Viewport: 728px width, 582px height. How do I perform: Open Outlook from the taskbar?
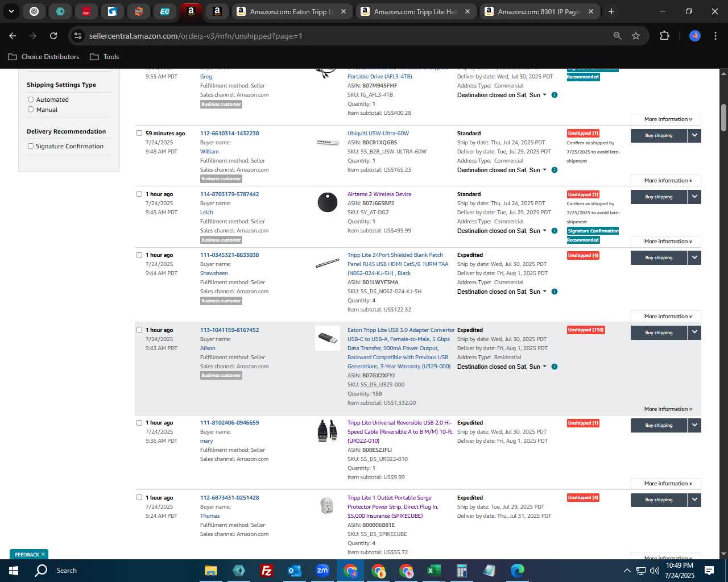(294, 571)
